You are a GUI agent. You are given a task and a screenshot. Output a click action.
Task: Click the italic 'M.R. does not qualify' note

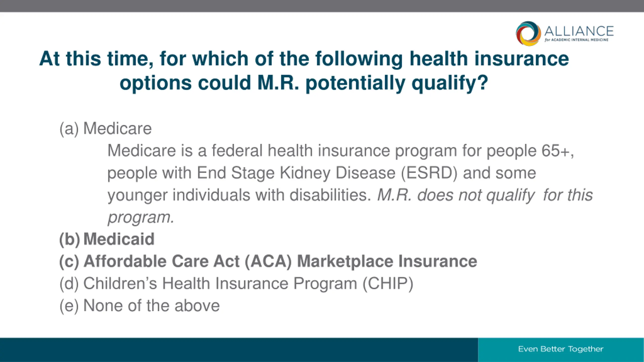[x=455, y=195]
